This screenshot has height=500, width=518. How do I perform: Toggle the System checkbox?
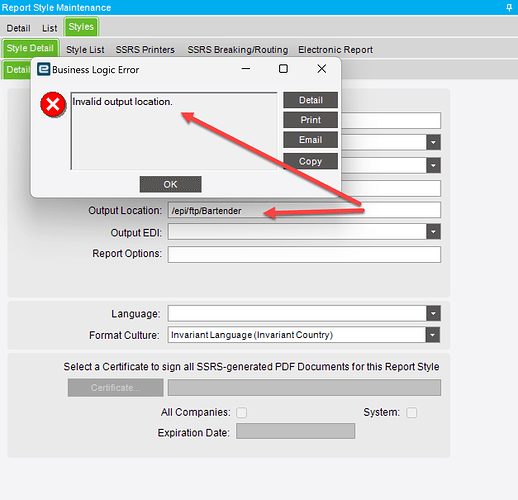412,413
